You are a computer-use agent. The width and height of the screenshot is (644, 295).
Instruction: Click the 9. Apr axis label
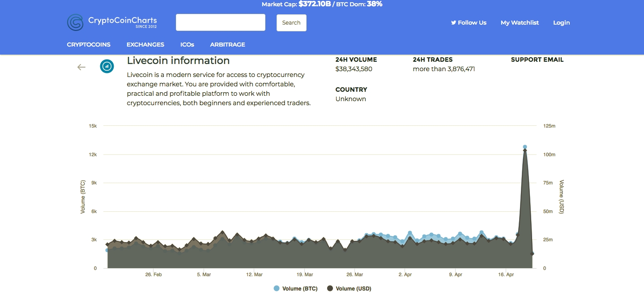click(455, 274)
